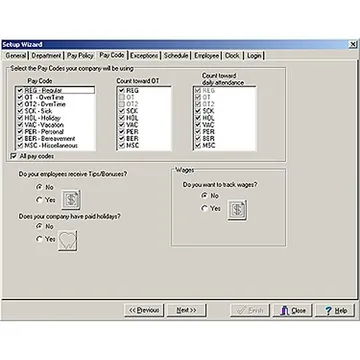The height and width of the screenshot is (360, 360).
Task: Toggle HOL in daily attendance list
Action: [x=198, y=118]
